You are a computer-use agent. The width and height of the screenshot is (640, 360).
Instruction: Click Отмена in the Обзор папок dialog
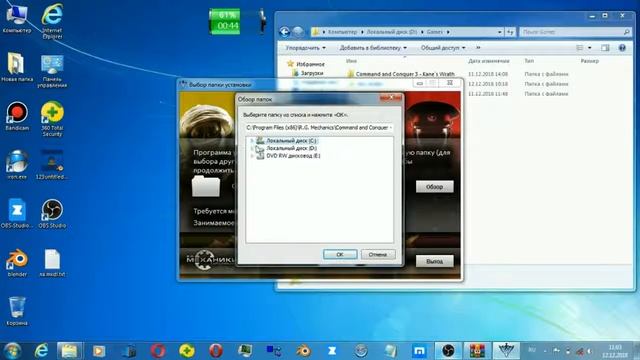[x=378, y=254]
